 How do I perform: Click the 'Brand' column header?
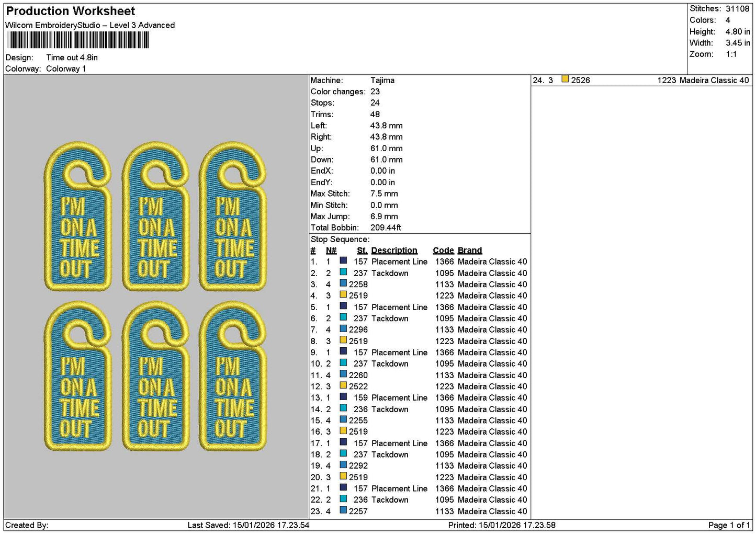(470, 251)
